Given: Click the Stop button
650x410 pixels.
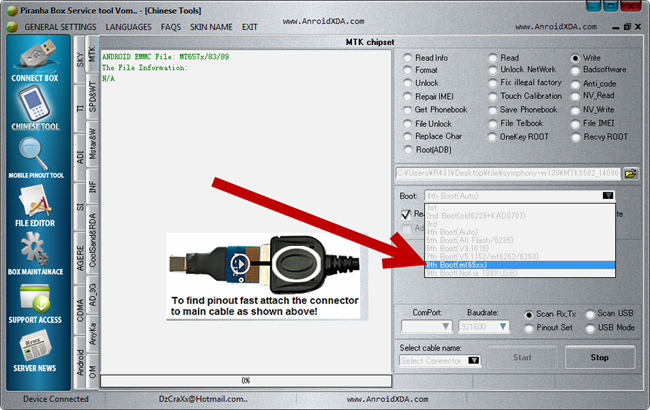Looking at the screenshot, I should click(x=600, y=357).
